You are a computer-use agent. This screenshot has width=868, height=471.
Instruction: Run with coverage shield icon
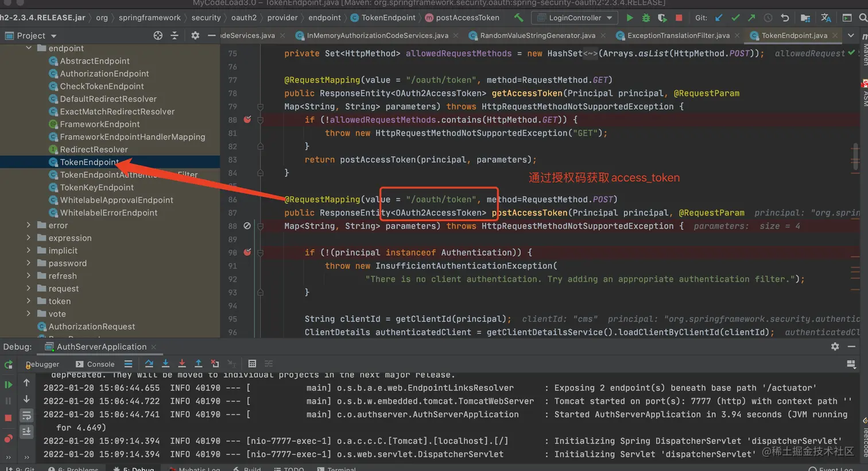click(662, 18)
